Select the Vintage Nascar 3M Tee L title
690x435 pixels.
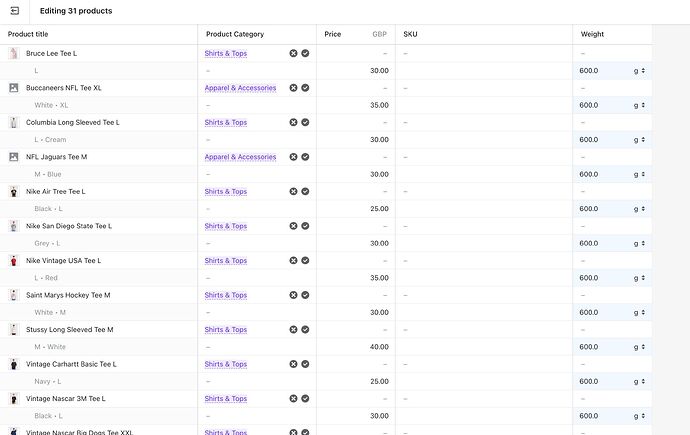[x=66, y=398]
